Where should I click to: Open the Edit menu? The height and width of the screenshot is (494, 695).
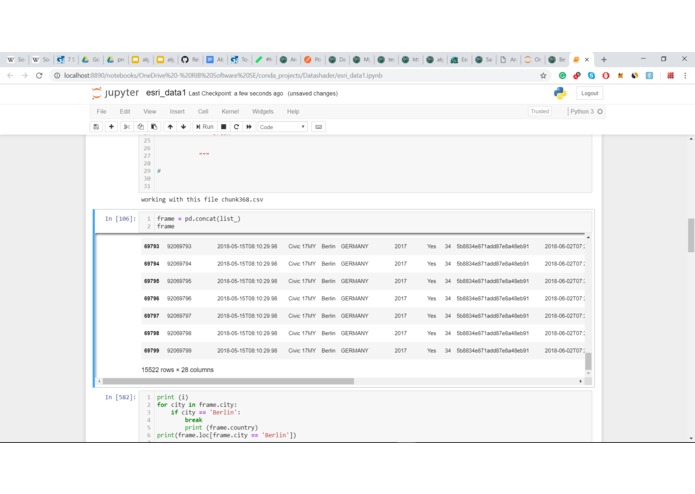pyautogui.click(x=125, y=111)
